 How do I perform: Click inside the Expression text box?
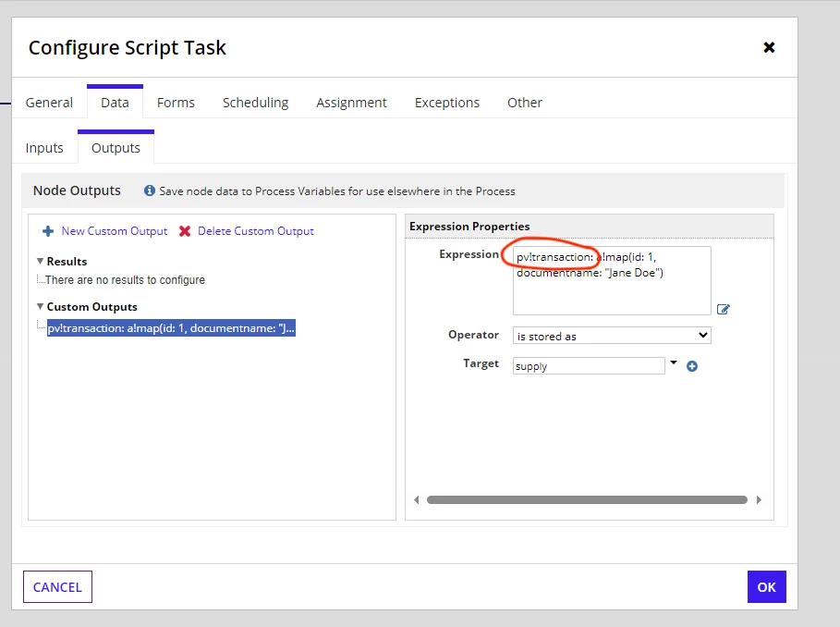pos(612,280)
